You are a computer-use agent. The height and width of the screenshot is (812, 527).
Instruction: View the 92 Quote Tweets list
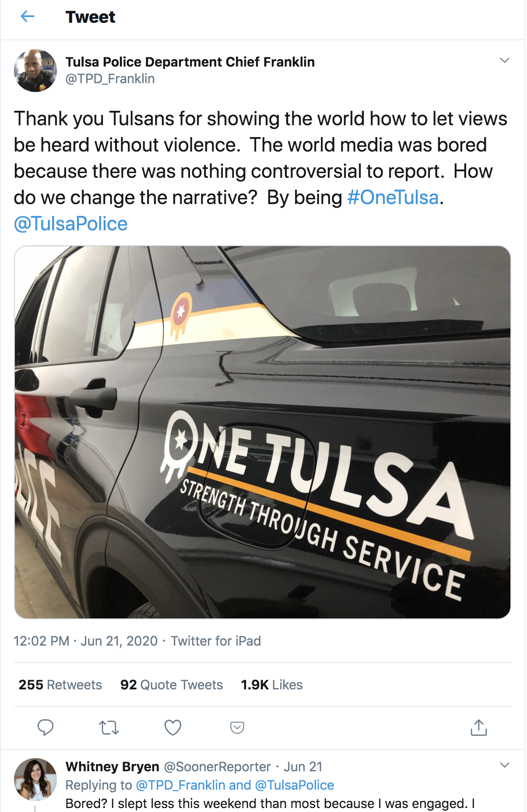click(x=171, y=685)
